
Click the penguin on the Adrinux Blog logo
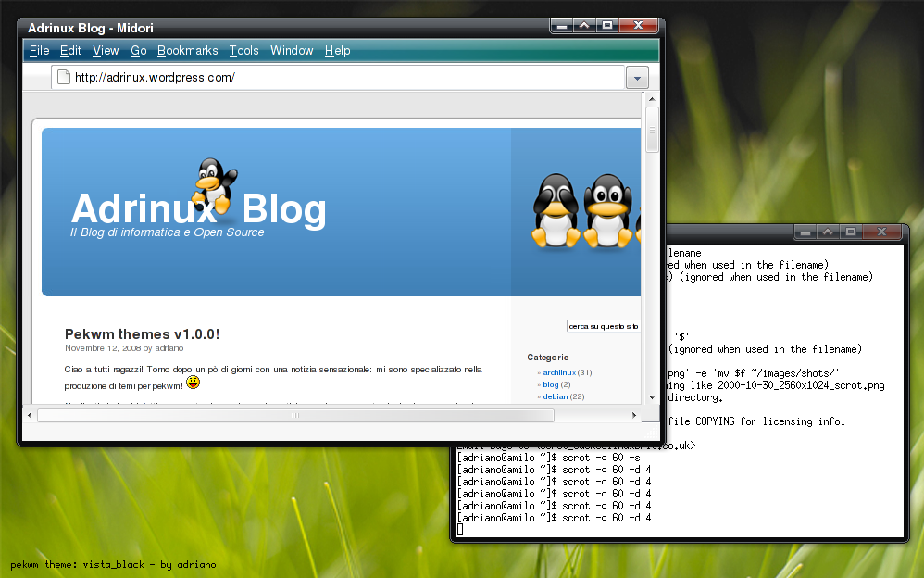click(x=215, y=184)
